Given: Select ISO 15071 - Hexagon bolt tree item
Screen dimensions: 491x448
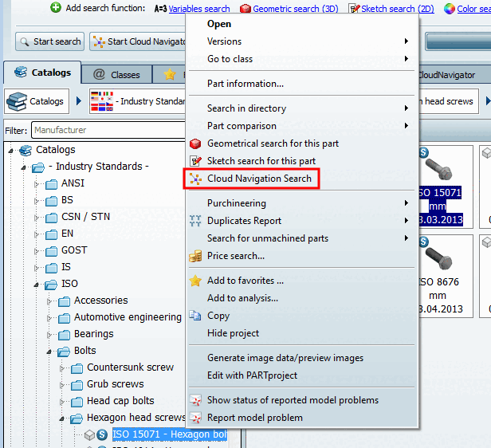Looking at the screenshot, I should coord(170,434).
